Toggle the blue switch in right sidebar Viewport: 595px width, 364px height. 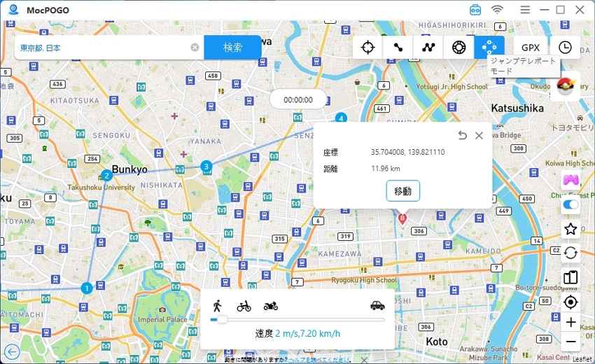pos(570,205)
